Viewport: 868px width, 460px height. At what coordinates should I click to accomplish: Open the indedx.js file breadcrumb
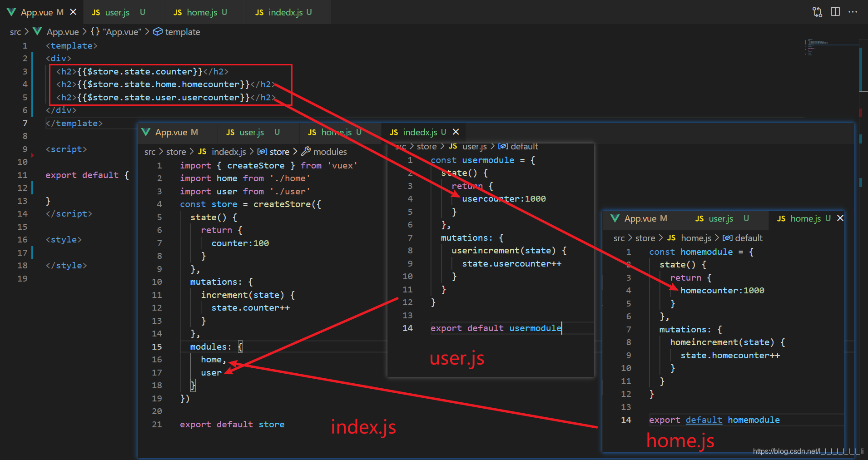[x=222, y=152]
